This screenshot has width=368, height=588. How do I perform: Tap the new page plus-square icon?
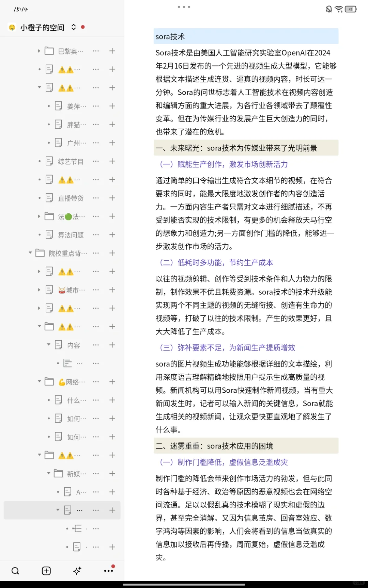[46, 571]
